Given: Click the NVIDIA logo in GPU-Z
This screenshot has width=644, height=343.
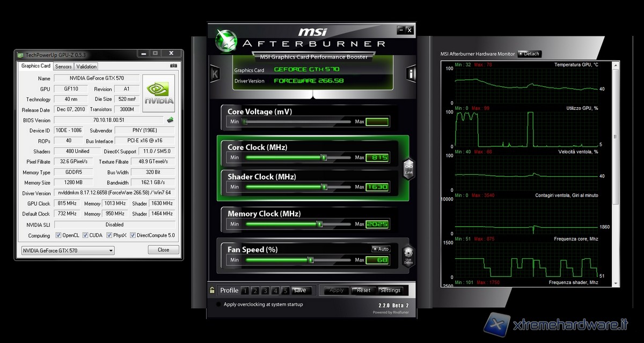Looking at the screenshot, I should click(159, 93).
